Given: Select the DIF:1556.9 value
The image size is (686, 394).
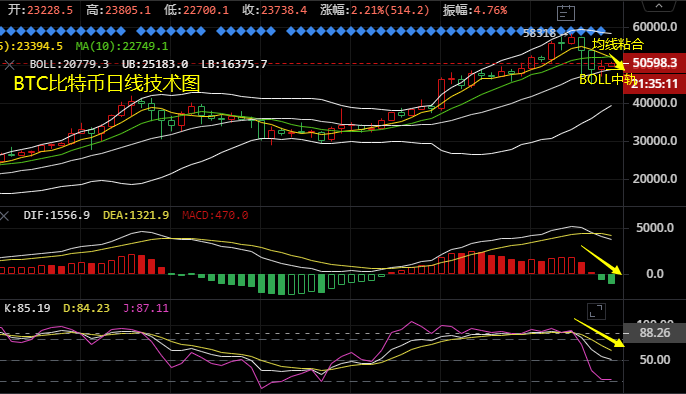Looking at the screenshot, I should click(x=56, y=215).
